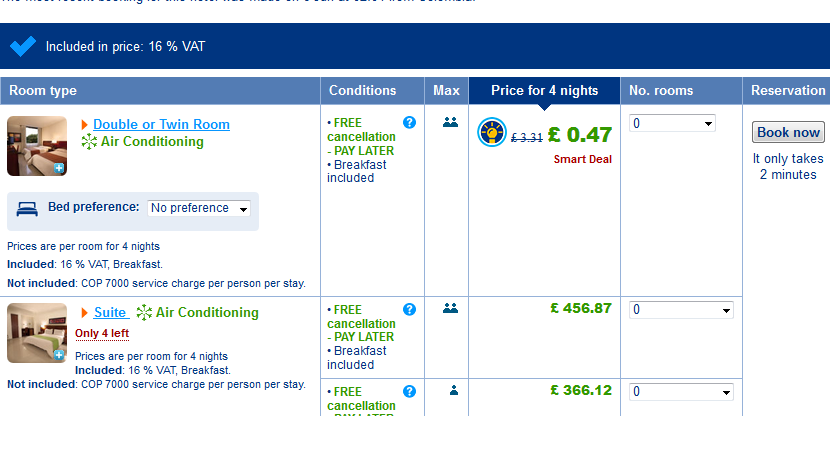
Task: Open the Bed preference dropdown
Action: [199, 208]
